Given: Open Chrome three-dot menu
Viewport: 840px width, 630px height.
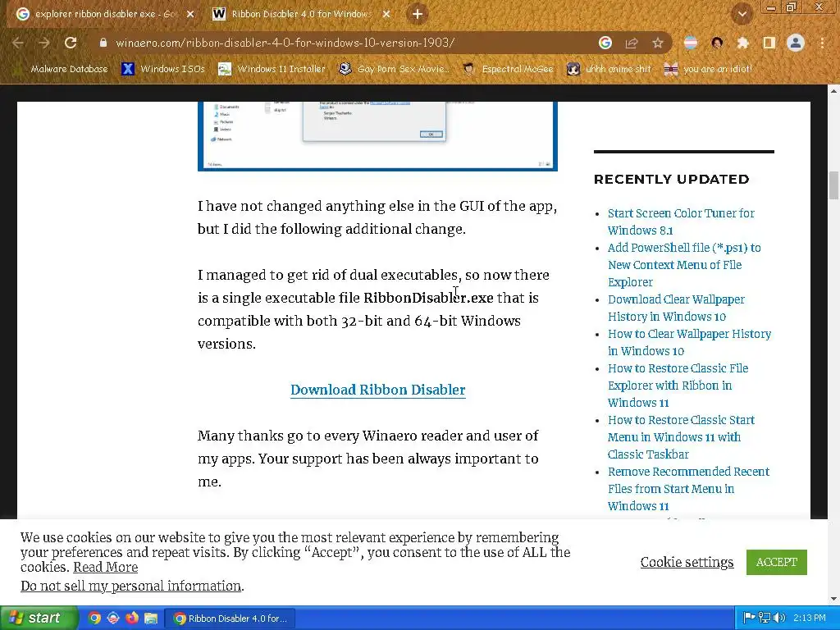Looking at the screenshot, I should point(822,43).
